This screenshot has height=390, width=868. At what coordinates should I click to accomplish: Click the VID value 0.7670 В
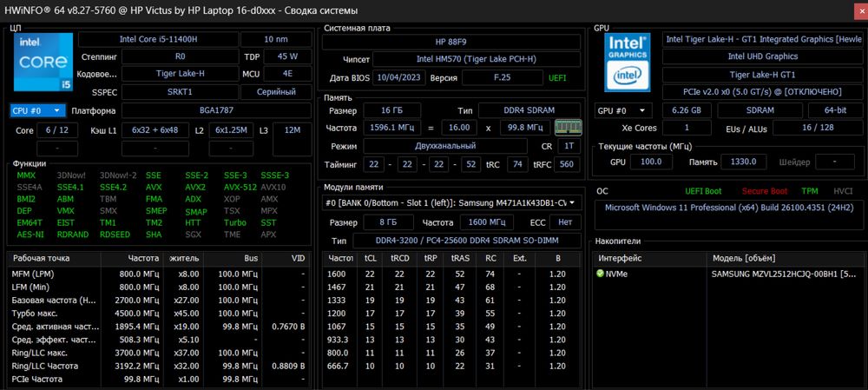pyautogui.click(x=288, y=327)
